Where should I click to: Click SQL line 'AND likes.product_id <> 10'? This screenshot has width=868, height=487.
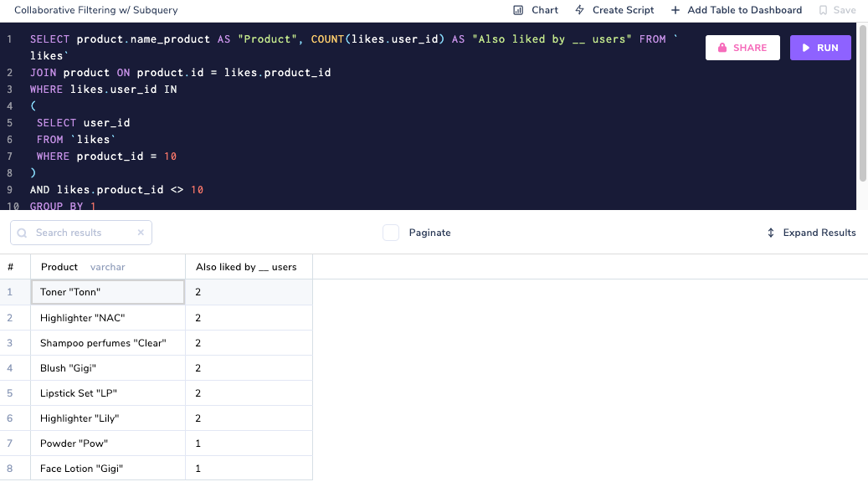tap(117, 189)
